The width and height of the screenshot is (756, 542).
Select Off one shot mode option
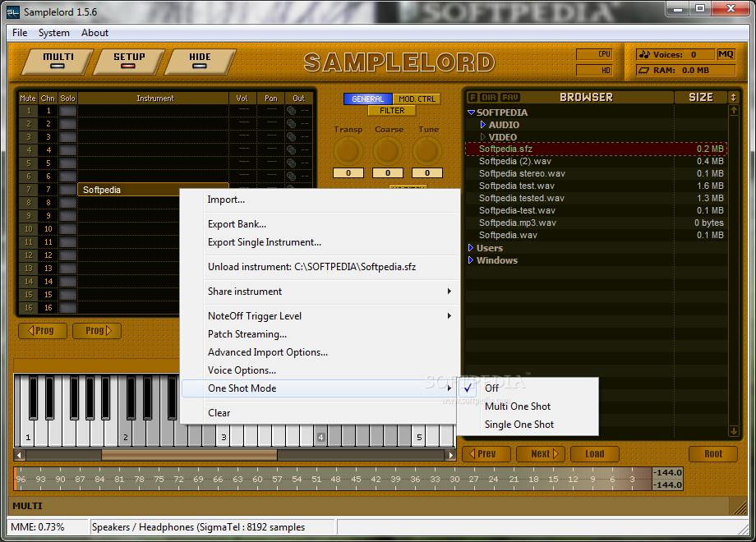[x=528, y=388]
